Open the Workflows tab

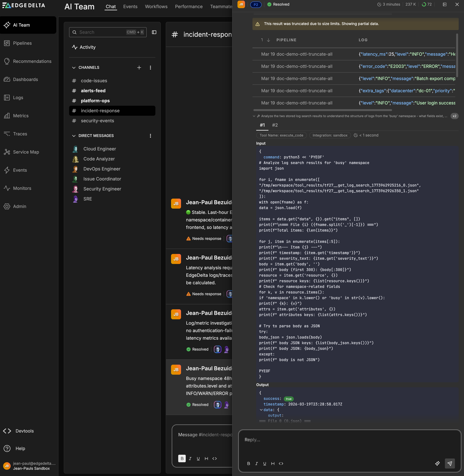(x=156, y=7)
